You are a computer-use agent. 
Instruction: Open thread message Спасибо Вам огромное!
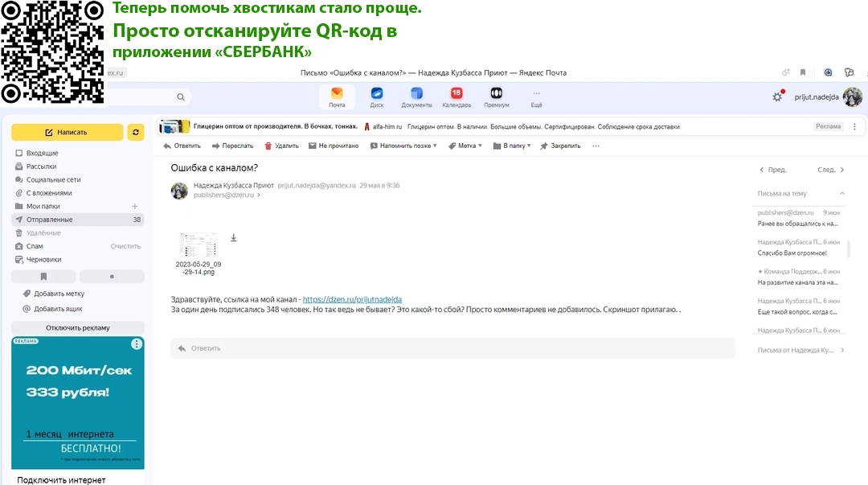click(798, 248)
